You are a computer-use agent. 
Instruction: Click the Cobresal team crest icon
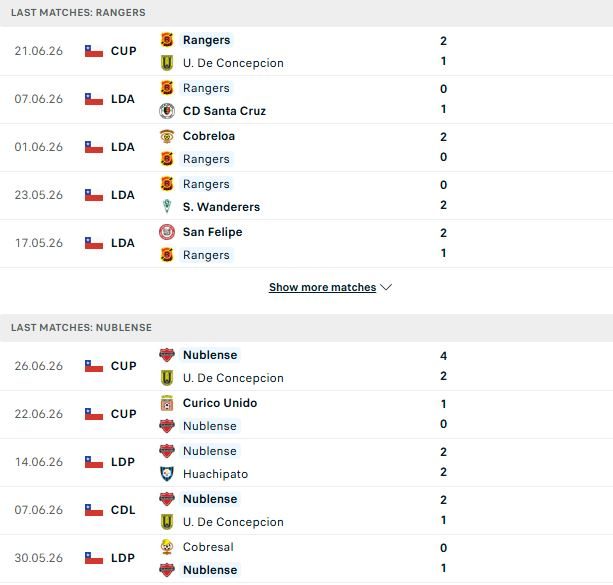(x=167, y=547)
